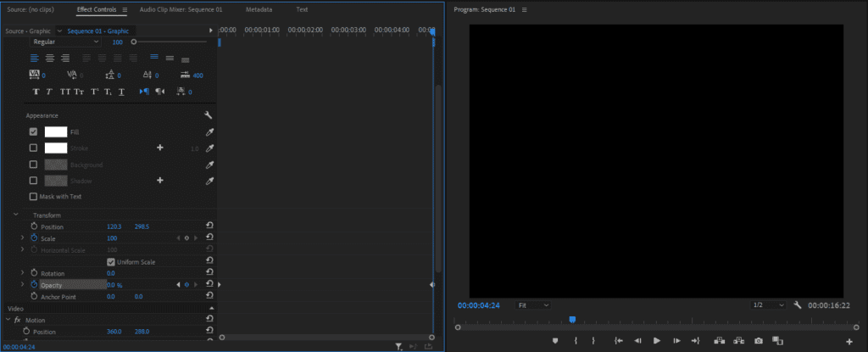Image resolution: width=868 pixels, height=352 pixels.
Task: Open the Text tab
Action: (302, 10)
